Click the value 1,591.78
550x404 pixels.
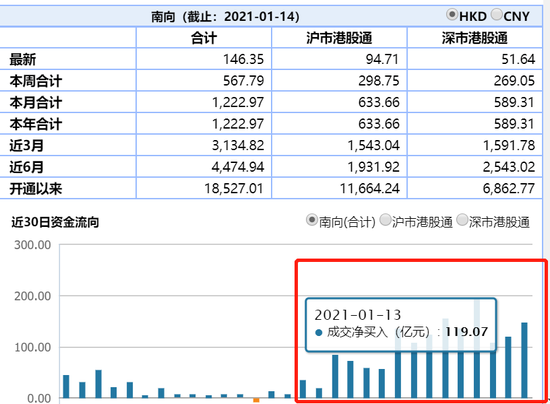pyautogui.click(x=509, y=146)
